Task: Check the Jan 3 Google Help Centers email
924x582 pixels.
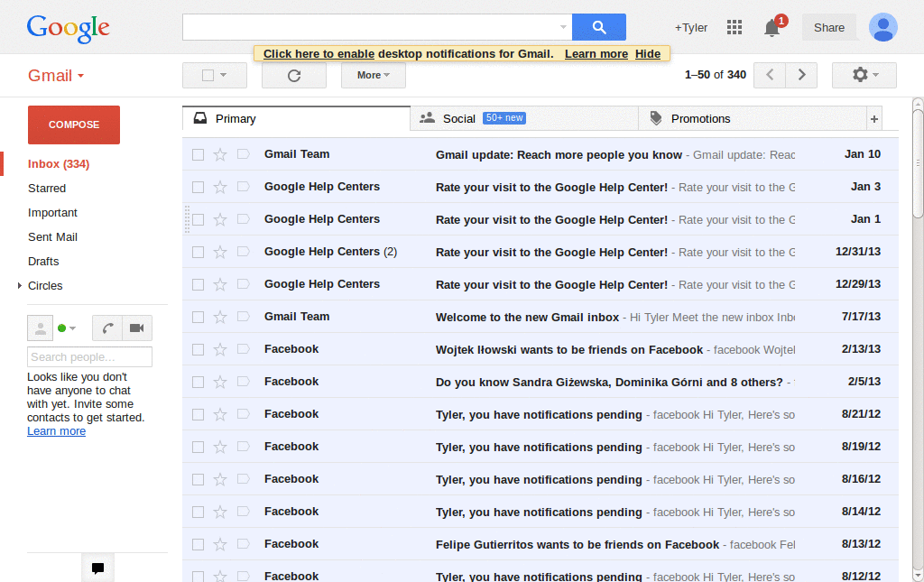Action: click(198, 187)
